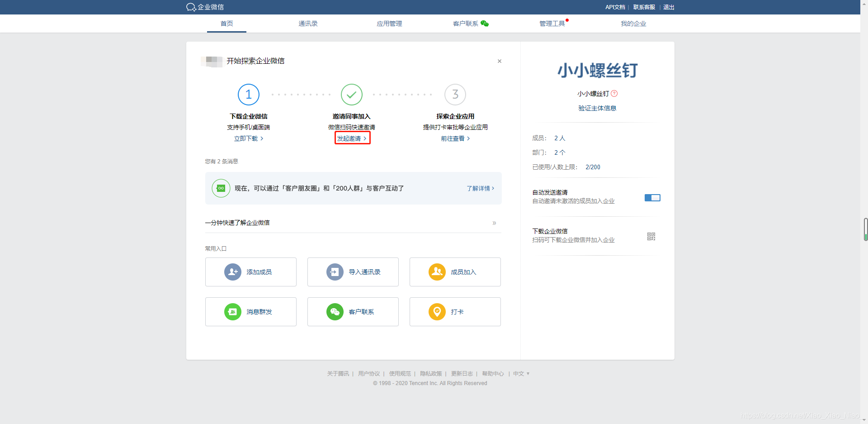Click the 小小螺丝钉 company logo title
This screenshot has width=868, height=424.
tap(597, 71)
